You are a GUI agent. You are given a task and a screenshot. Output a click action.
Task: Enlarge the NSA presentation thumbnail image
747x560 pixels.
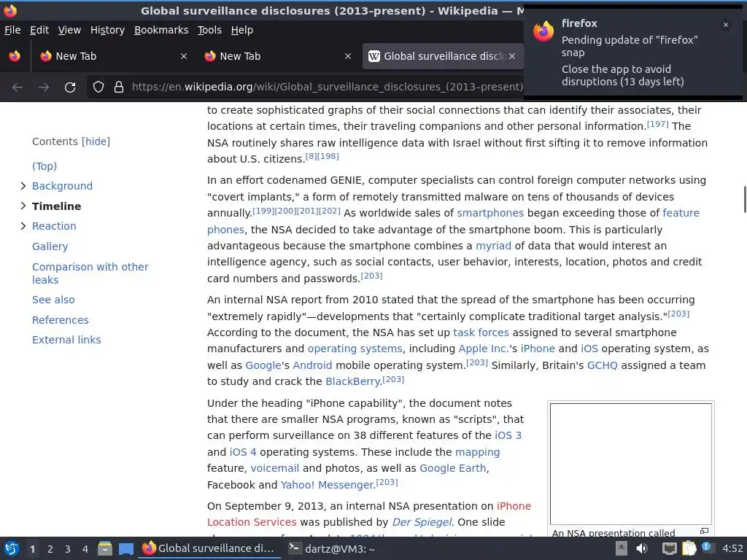[704, 531]
